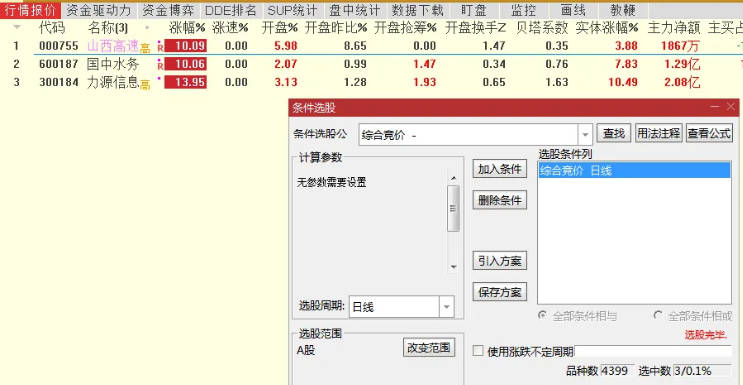The image size is (743, 385).
Task: Sort by the 开盘昨比% column header
Action: (x=336, y=28)
